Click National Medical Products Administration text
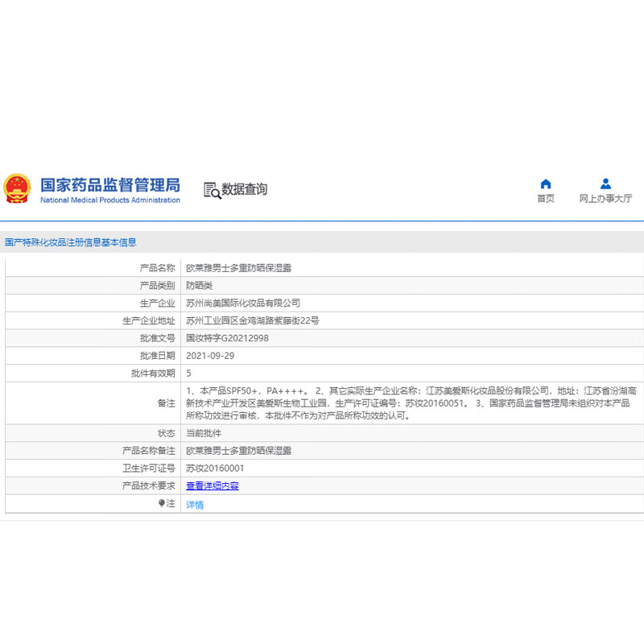Image resolution: width=644 pixels, height=644 pixels. click(x=110, y=200)
